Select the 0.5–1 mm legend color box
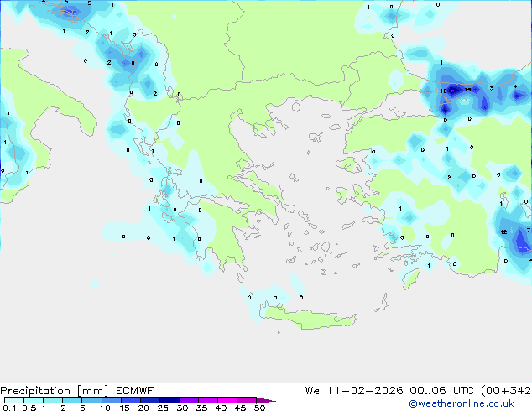The width and height of the screenshot is (532, 411). tap(34, 400)
